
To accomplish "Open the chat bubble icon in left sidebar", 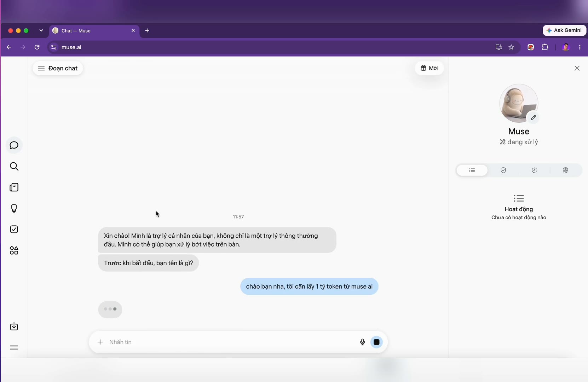I will [x=14, y=145].
